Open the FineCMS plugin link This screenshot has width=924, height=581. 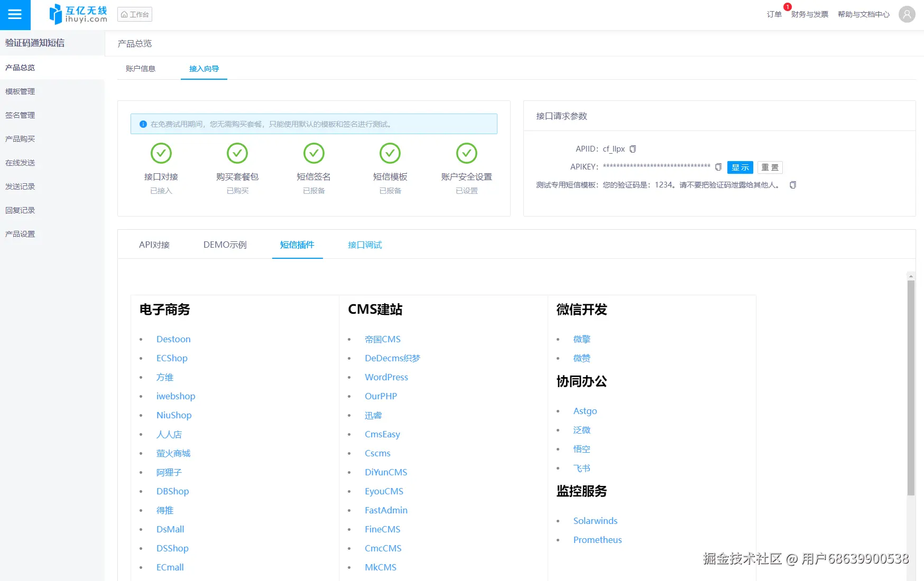click(x=382, y=529)
